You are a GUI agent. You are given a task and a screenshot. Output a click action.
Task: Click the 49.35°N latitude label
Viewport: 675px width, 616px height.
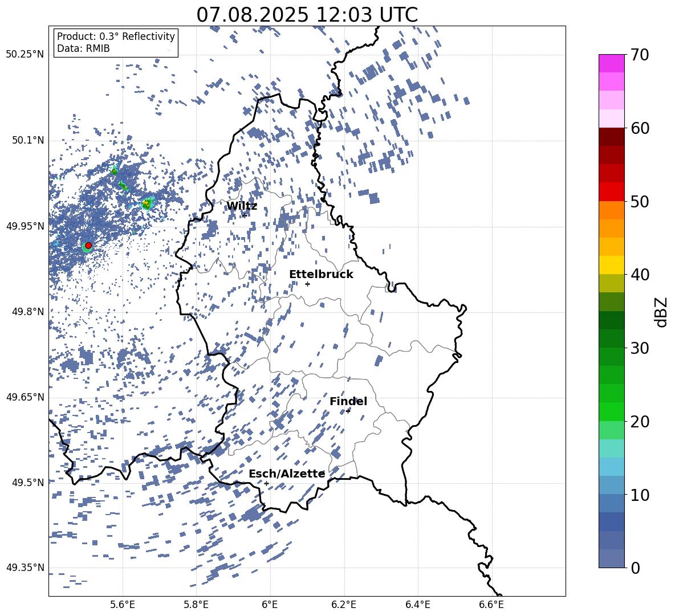pyautogui.click(x=25, y=568)
